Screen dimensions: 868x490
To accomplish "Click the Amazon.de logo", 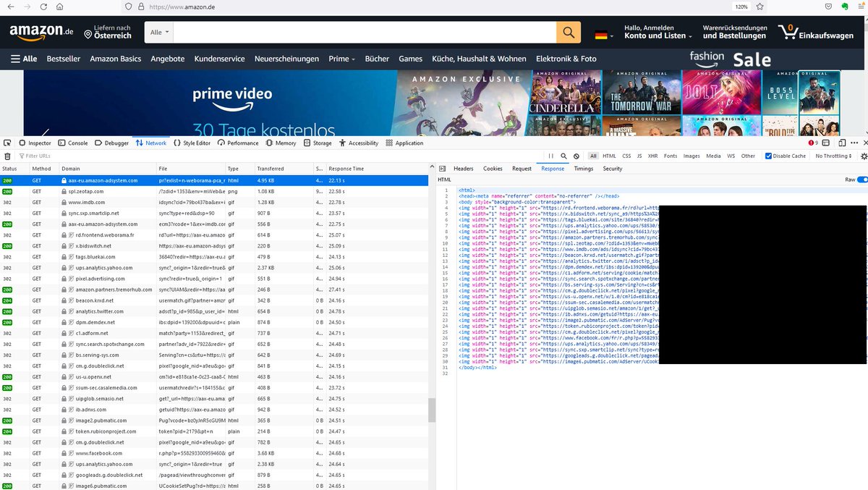I will point(41,33).
